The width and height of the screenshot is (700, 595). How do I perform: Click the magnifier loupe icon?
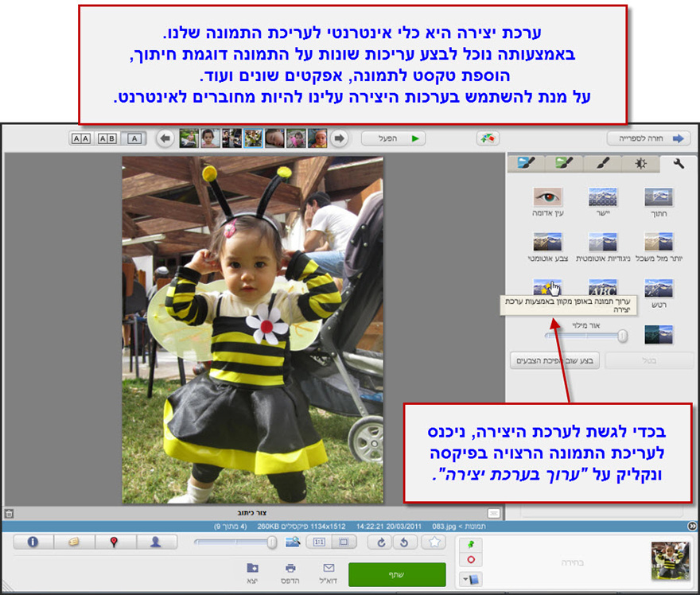tap(293, 542)
